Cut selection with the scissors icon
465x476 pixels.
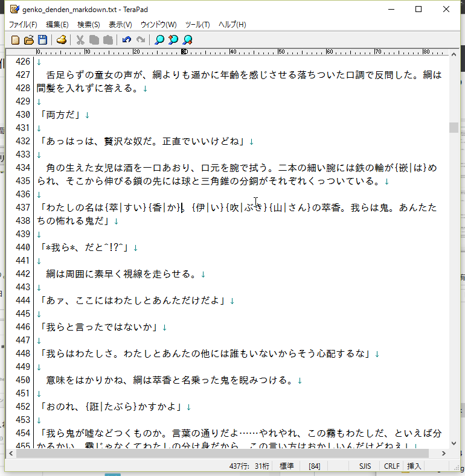pyautogui.click(x=80, y=40)
